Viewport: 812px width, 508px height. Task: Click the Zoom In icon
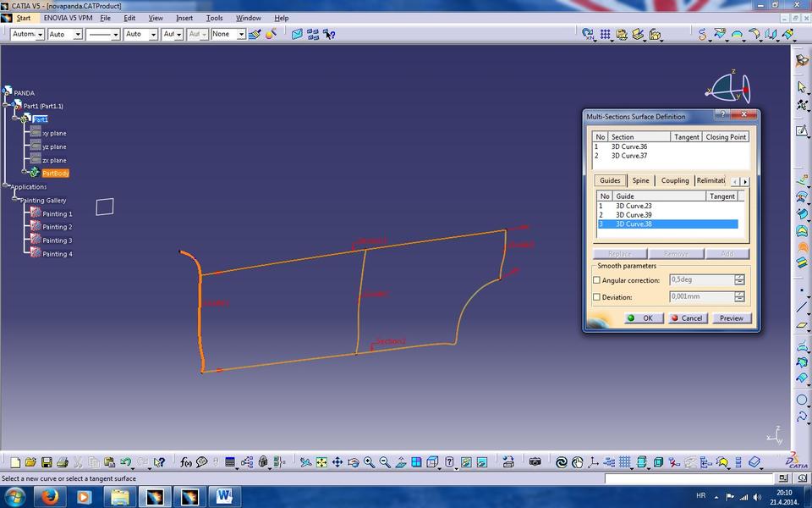[x=369, y=461]
